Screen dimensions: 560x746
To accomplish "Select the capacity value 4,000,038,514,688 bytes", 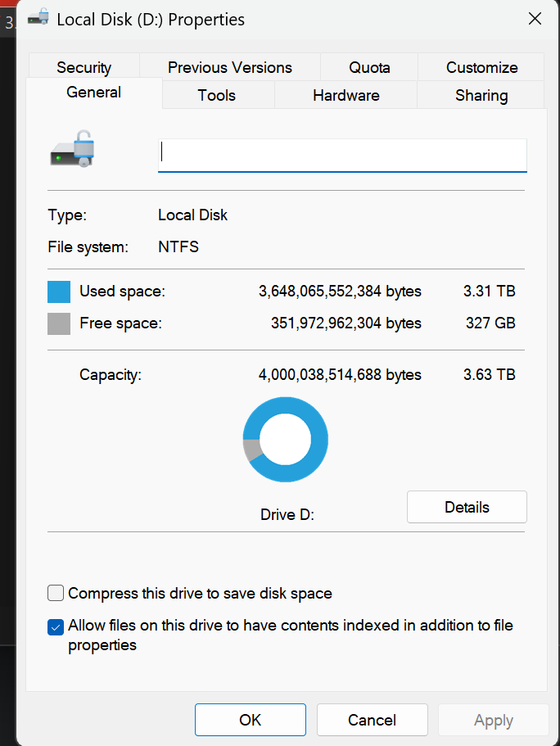I will click(340, 374).
